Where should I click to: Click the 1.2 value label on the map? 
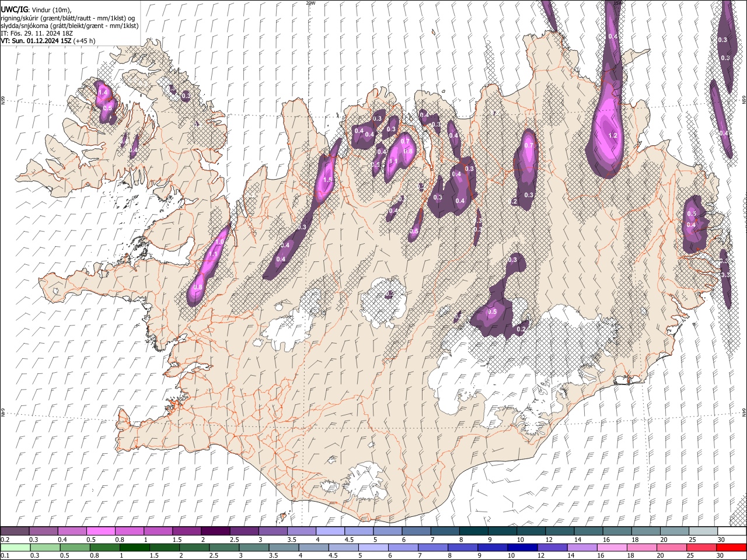[x=613, y=135]
